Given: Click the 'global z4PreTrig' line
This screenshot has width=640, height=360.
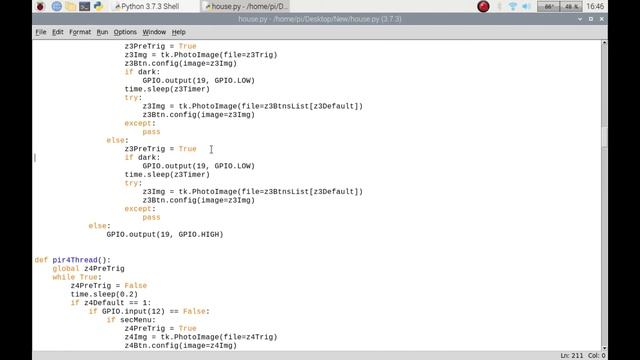Looking at the screenshot, I should (88, 269).
